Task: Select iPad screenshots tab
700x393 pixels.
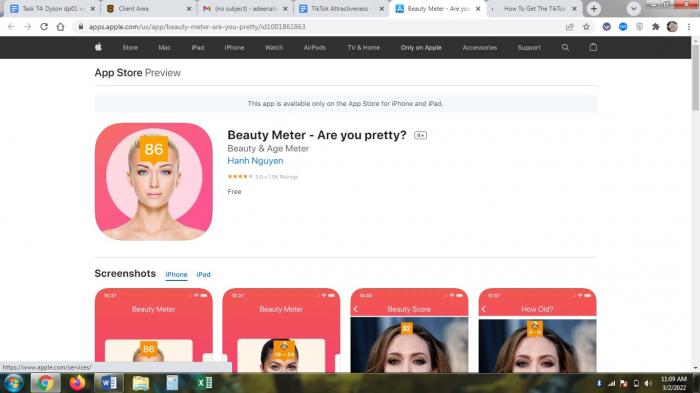Action: tap(203, 275)
